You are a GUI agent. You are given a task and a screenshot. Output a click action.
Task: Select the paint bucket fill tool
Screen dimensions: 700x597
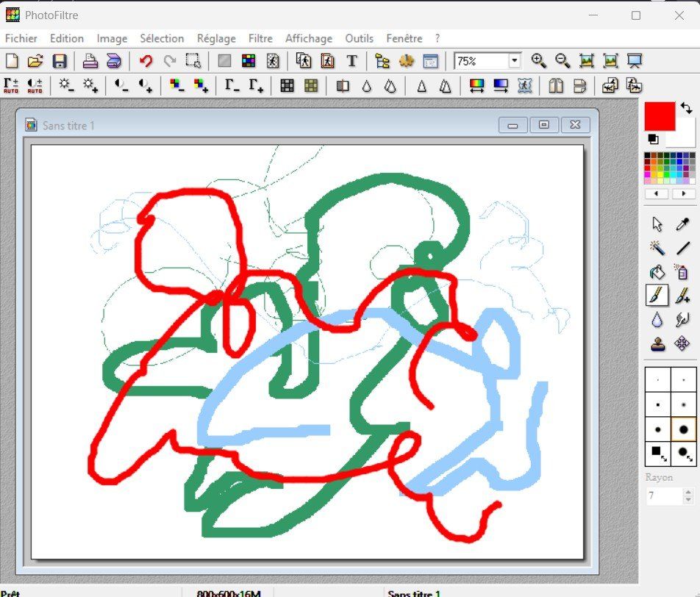click(x=657, y=271)
